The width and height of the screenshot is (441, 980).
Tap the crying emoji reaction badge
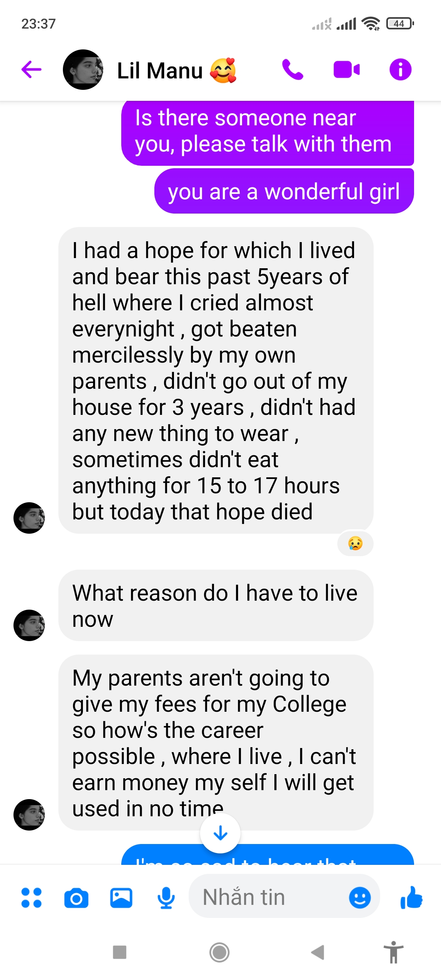coord(355,543)
